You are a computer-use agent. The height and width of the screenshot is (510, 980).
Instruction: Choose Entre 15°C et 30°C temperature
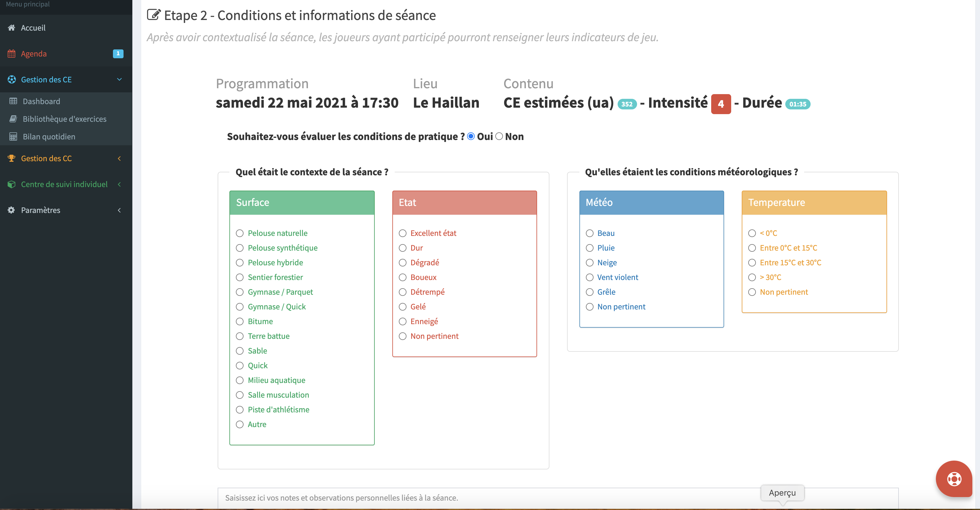coord(752,263)
